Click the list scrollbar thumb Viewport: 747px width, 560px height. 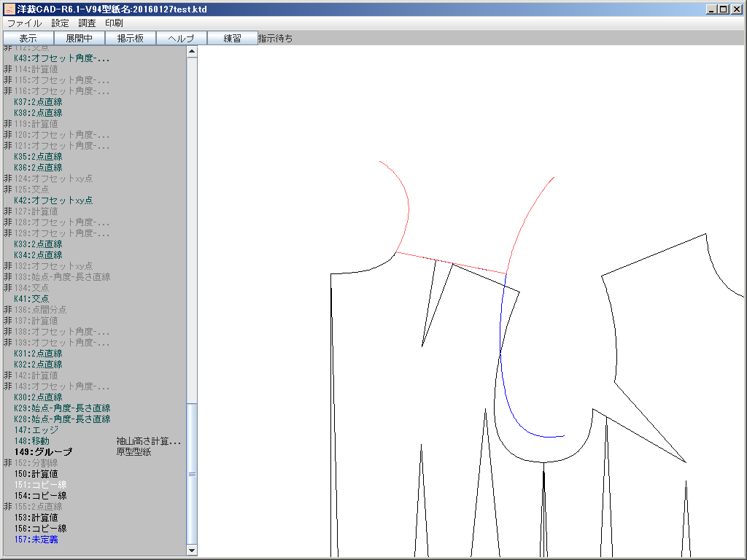point(192,474)
